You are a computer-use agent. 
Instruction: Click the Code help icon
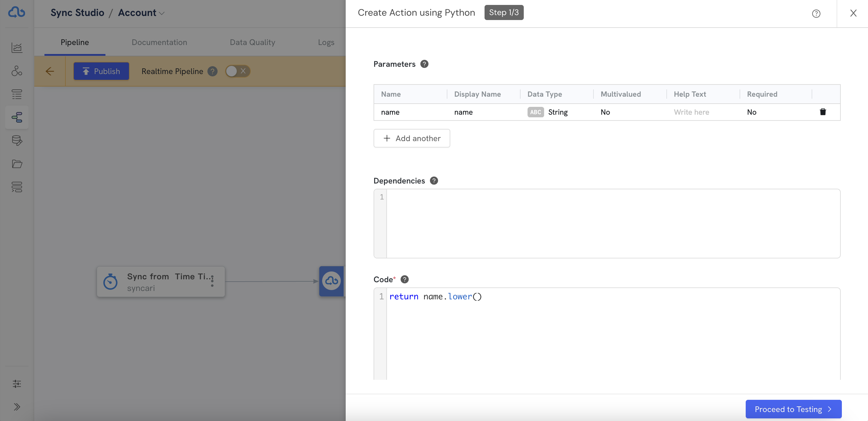coord(404,279)
